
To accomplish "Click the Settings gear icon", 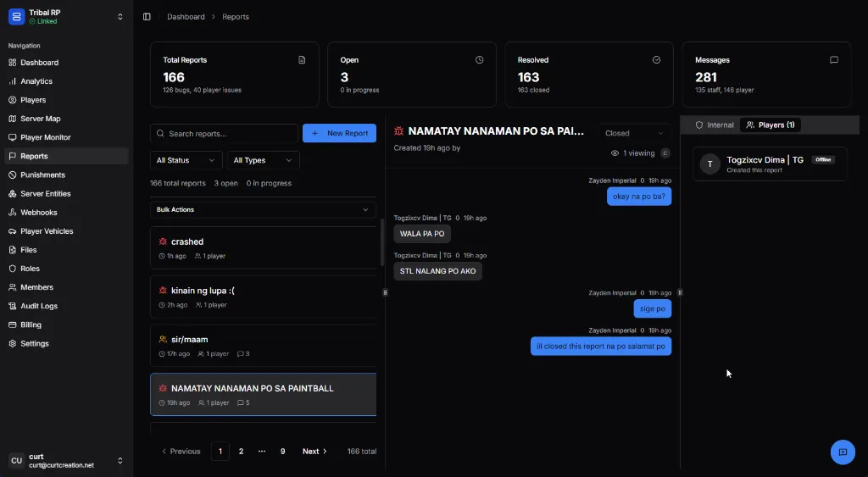I will coord(13,344).
